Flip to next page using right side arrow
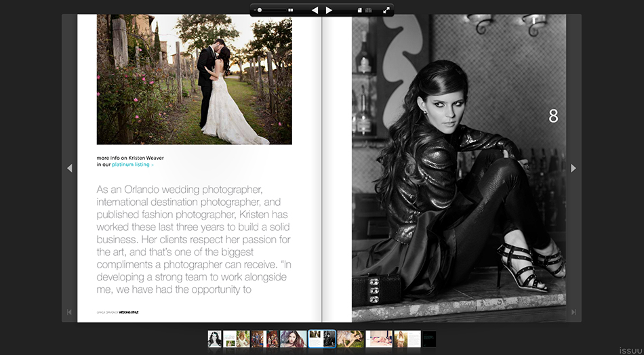Viewport: 644px width, 355px height. [x=573, y=168]
